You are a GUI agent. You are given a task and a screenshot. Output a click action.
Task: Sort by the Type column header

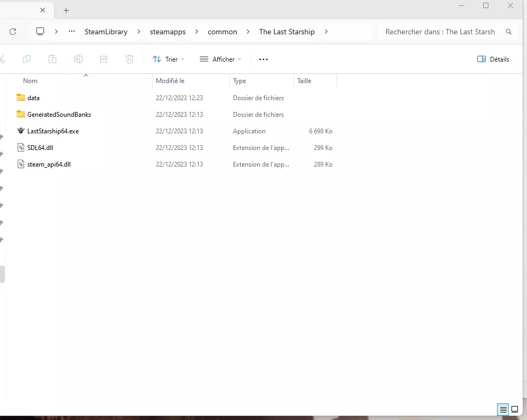(x=239, y=81)
